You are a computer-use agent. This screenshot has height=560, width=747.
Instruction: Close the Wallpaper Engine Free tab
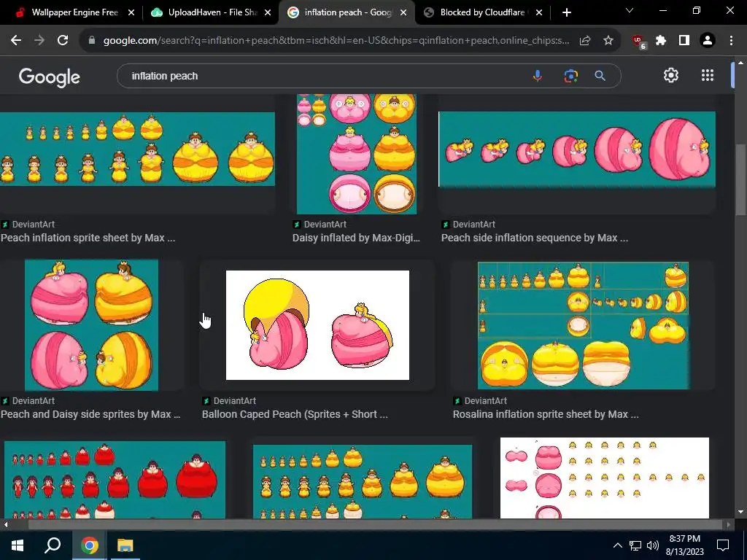point(131,12)
